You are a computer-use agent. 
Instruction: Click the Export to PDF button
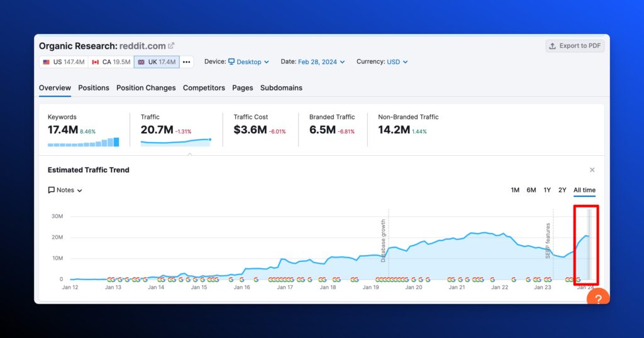(x=575, y=46)
